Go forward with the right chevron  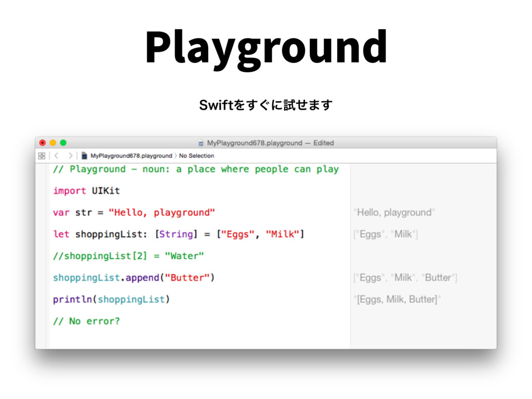(70, 156)
